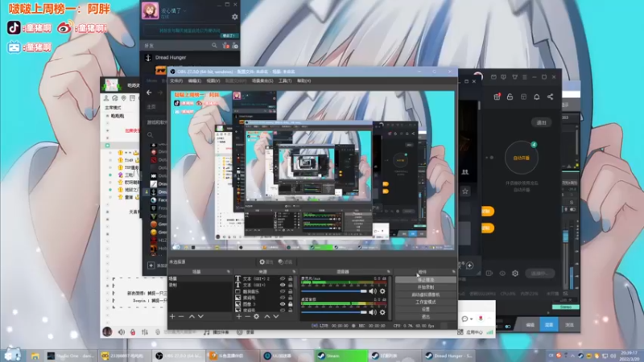Click taskbar clock showing 2022/3/20

pyautogui.click(x=630, y=356)
